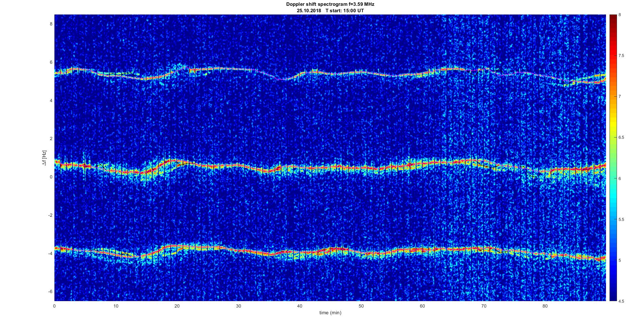Click the subtitle '25.10.2018 T start: 15:00 UT'
Viewport: 644px width, 323px height.
330,10
